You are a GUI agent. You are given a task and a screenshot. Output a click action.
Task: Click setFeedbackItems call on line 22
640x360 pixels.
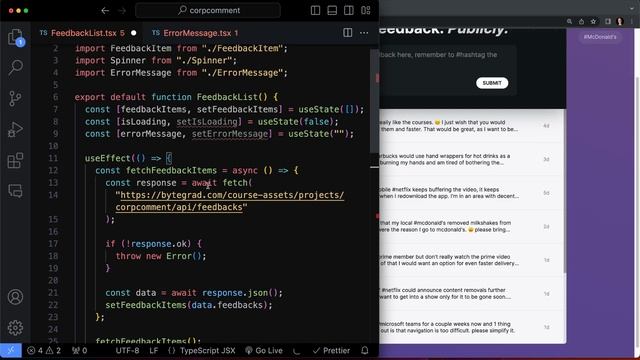146,305
